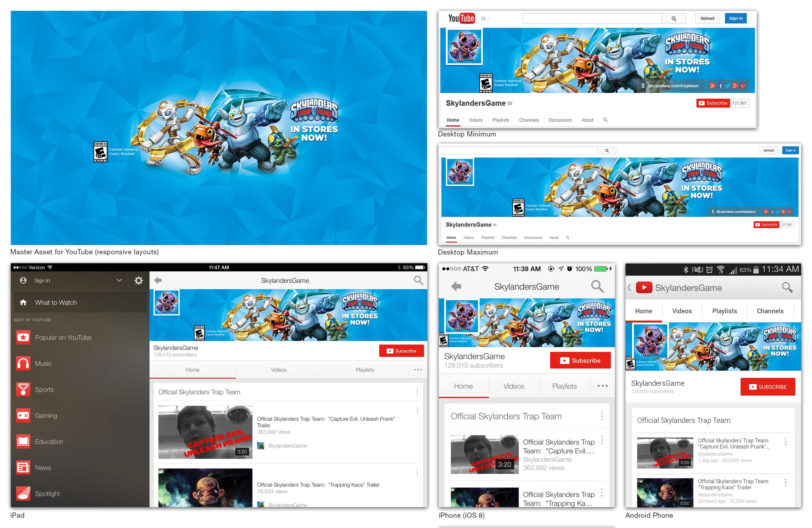Screen dimensions: 812x528
Task: Open News category on iPad
Action: tap(80, 468)
